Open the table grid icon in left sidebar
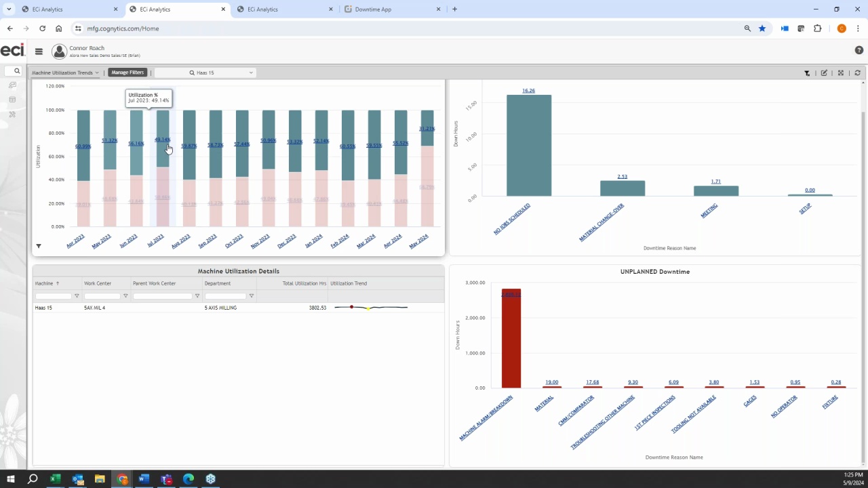The width and height of the screenshot is (868, 488). 12,100
